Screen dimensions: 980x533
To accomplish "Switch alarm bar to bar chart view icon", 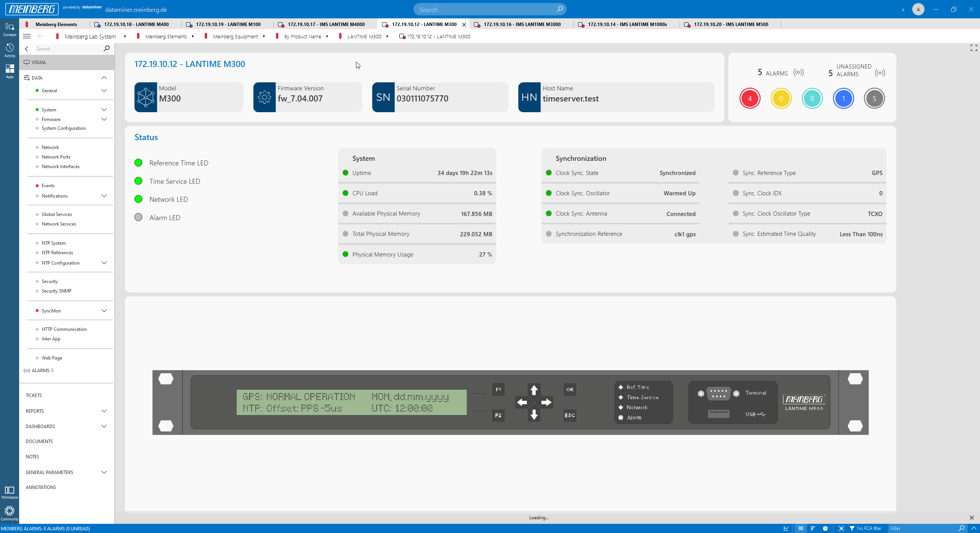I will click(813, 528).
